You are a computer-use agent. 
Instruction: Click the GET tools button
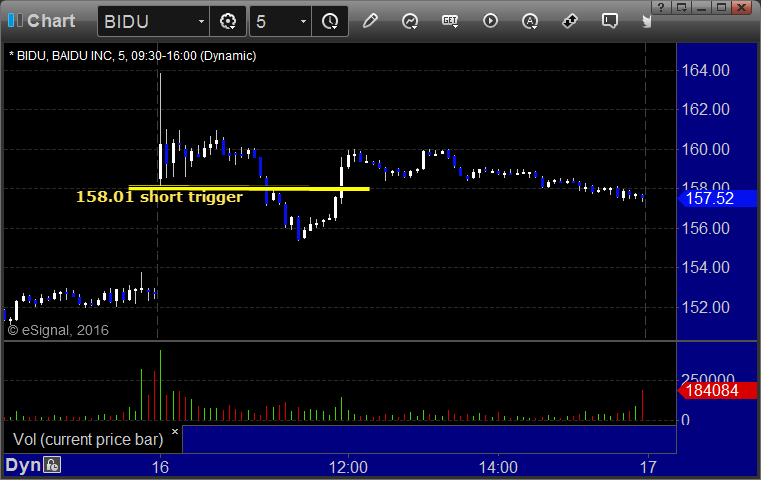450,21
